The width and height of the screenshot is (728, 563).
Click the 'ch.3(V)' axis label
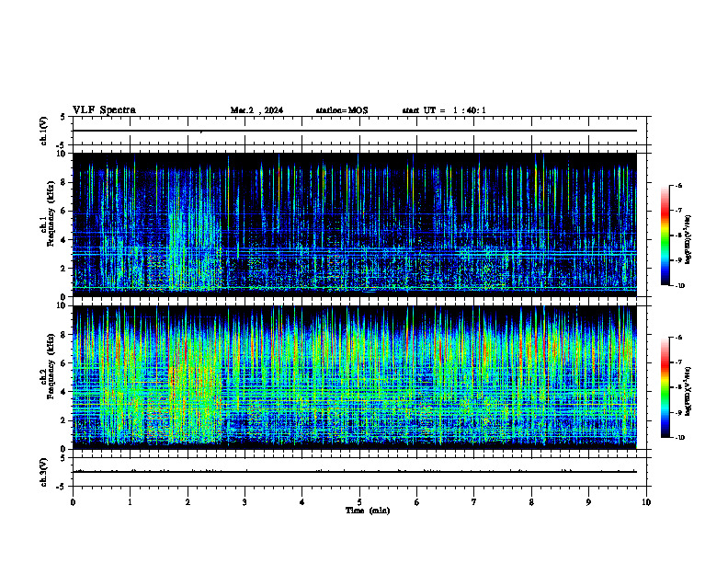pyautogui.click(x=43, y=472)
